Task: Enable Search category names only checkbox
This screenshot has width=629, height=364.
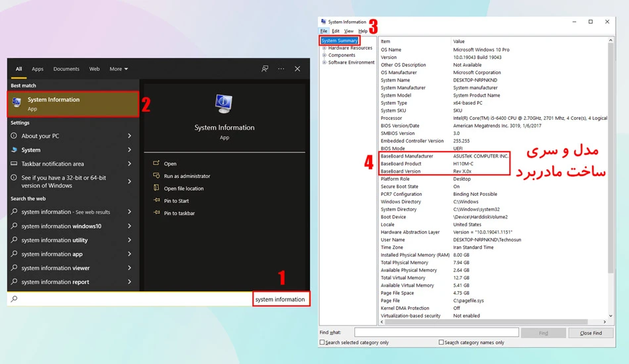Action: (x=441, y=342)
